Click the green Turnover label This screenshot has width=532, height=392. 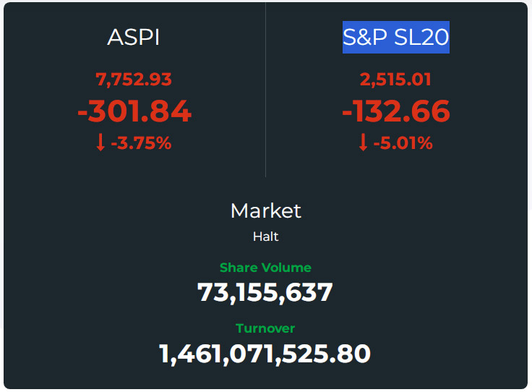[x=265, y=328]
